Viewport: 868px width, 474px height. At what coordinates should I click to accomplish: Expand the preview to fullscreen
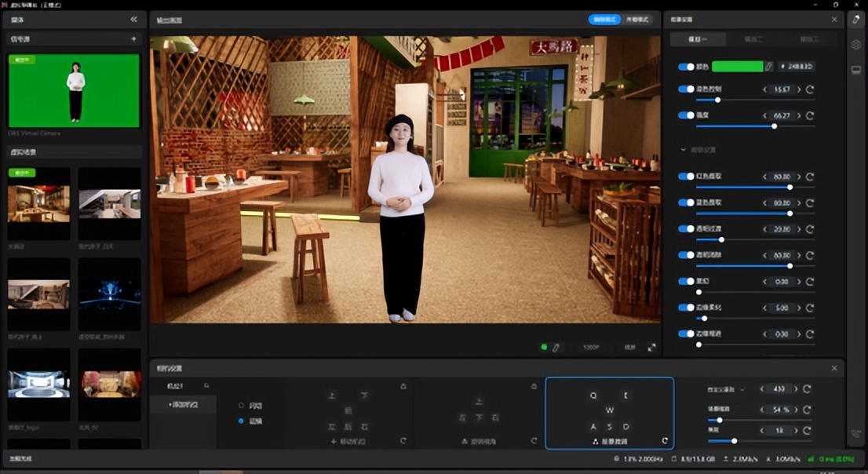(x=651, y=347)
